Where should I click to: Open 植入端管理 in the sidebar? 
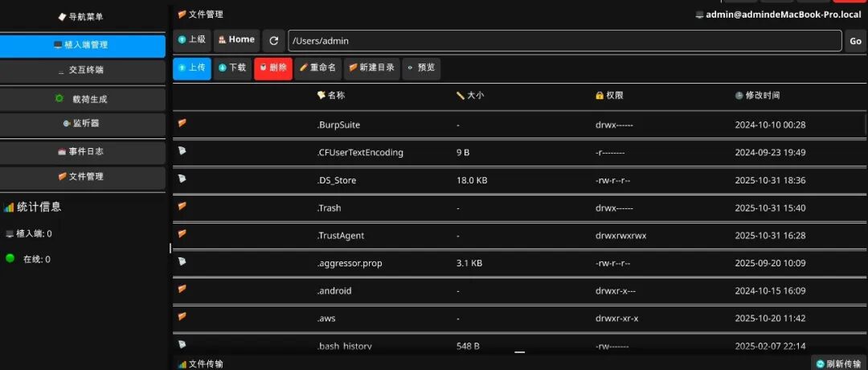(x=83, y=45)
